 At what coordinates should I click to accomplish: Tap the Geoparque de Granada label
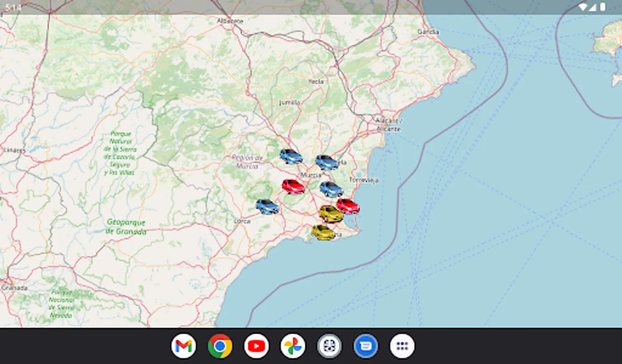pos(126,226)
